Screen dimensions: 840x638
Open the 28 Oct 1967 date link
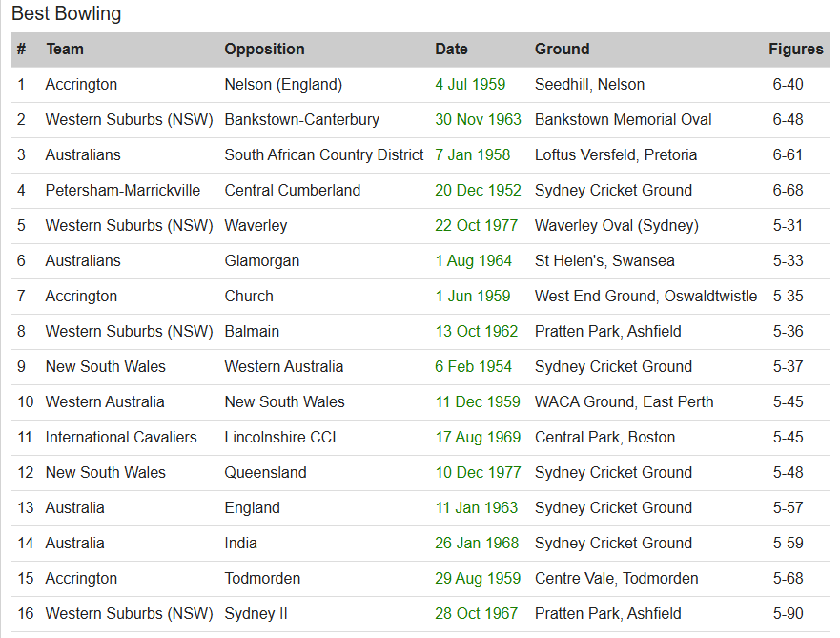pyautogui.click(x=476, y=613)
